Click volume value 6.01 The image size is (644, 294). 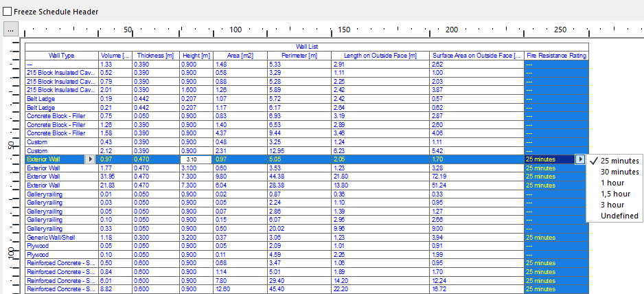pos(106,280)
